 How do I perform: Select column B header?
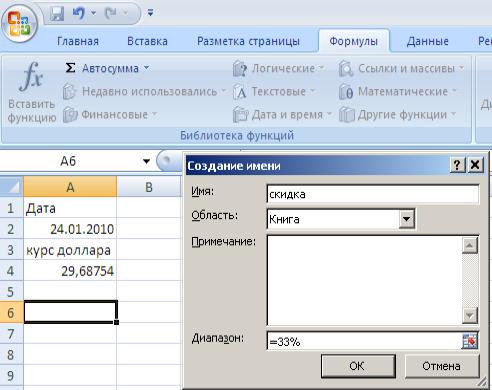point(149,187)
